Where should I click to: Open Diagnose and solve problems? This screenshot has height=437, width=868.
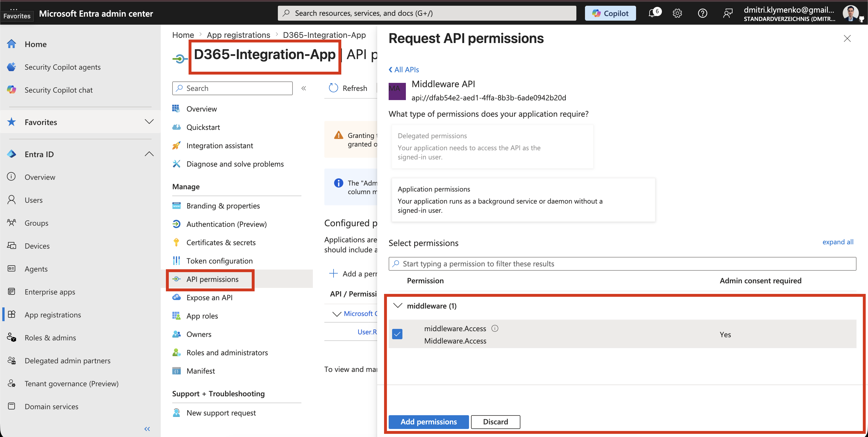(235, 164)
